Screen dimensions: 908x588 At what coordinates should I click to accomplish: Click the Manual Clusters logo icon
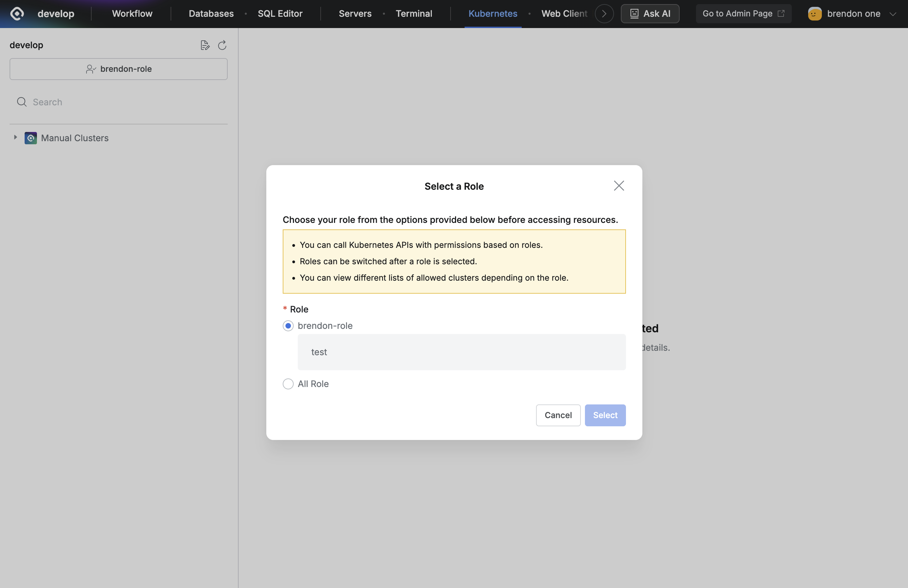pyautogui.click(x=30, y=138)
